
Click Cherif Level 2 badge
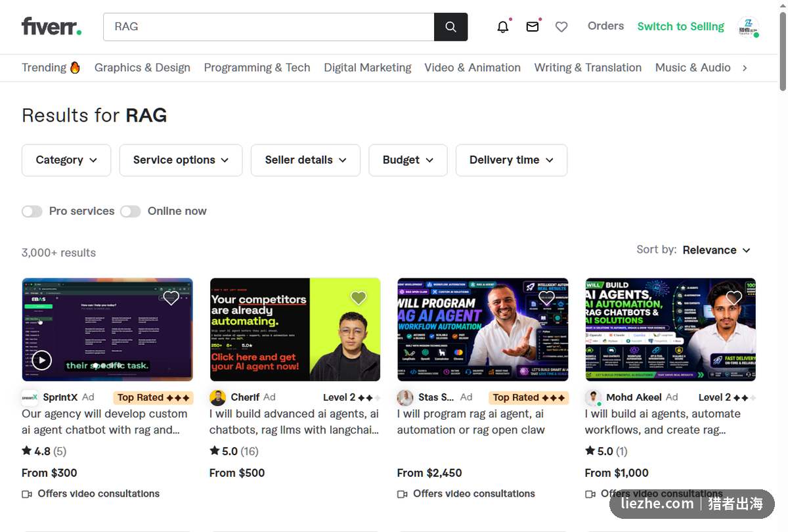(x=351, y=397)
